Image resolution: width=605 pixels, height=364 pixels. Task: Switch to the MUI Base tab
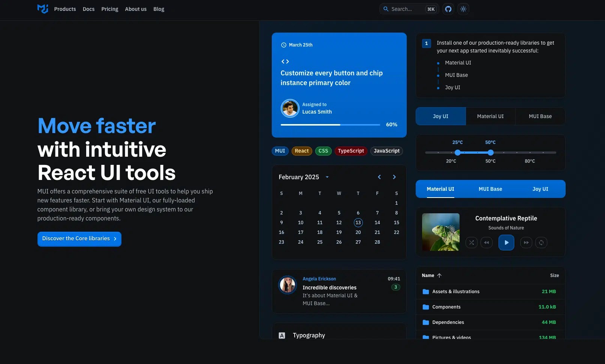pos(490,189)
